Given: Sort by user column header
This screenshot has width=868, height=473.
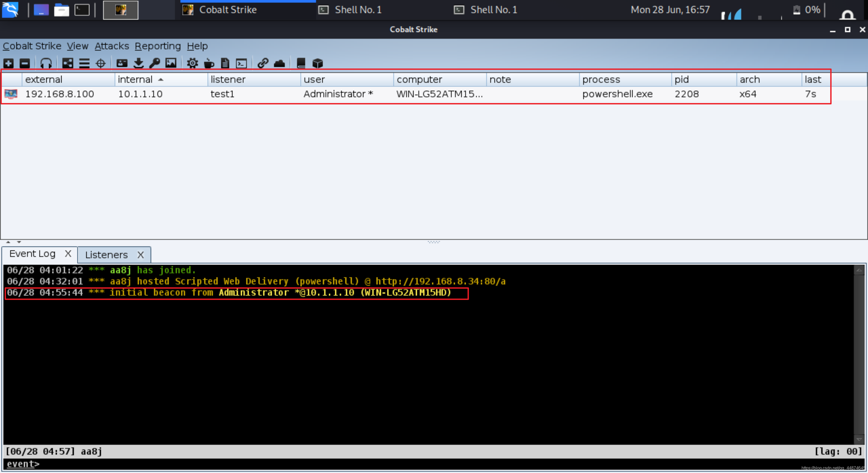Looking at the screenshot, I should [x=347, y=80].
